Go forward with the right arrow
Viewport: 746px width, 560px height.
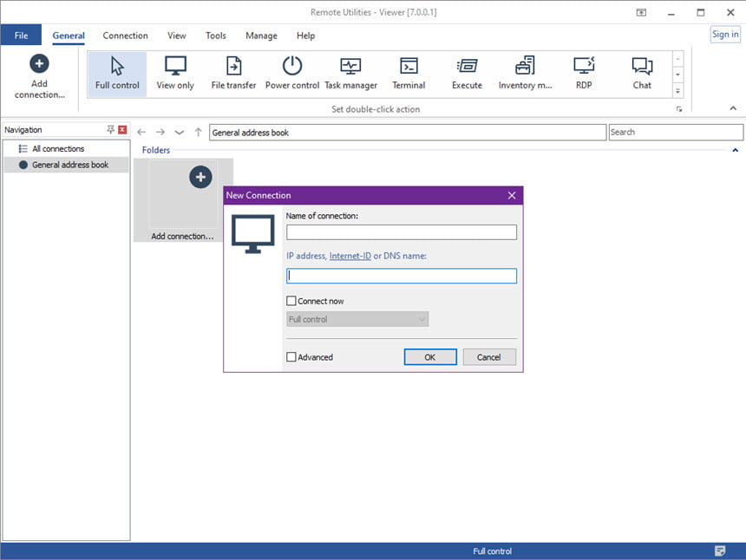[x=160, y=132]
